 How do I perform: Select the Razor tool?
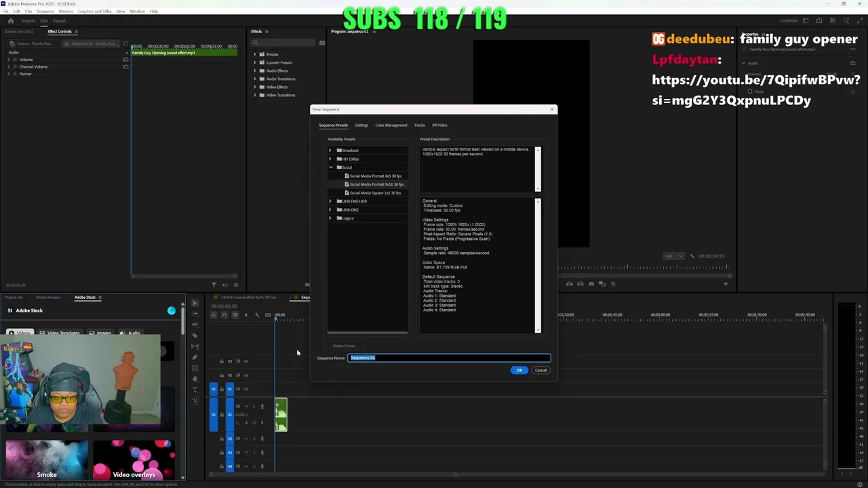click(195, 335)
